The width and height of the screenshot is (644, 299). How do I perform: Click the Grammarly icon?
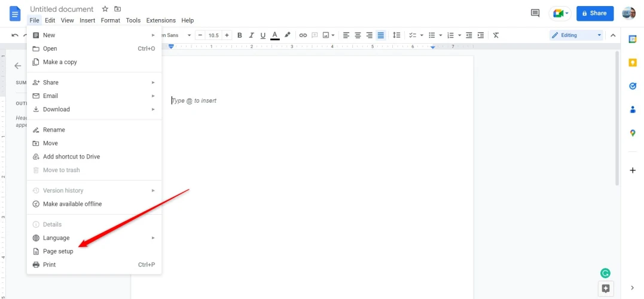[x=605, y=273]
